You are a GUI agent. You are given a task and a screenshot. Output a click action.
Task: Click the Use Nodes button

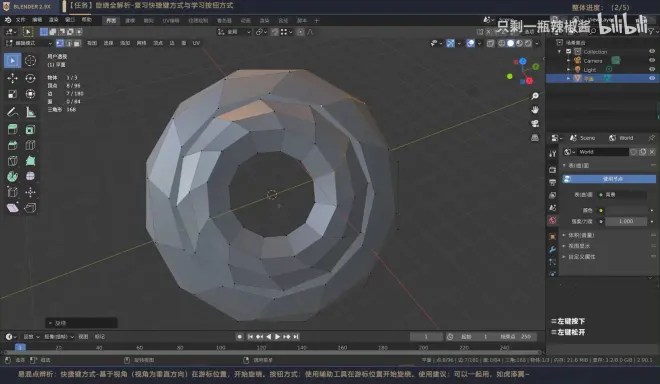point(609,179)
